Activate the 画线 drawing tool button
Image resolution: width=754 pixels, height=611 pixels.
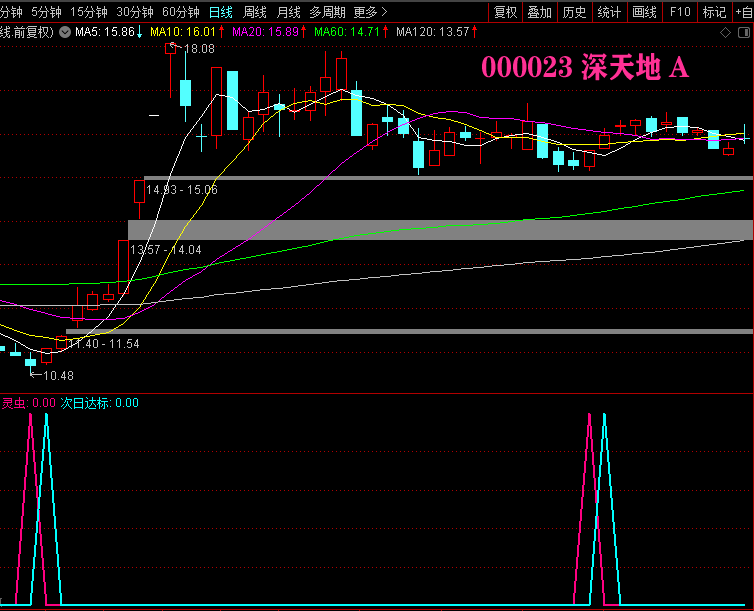pos(644,12)
